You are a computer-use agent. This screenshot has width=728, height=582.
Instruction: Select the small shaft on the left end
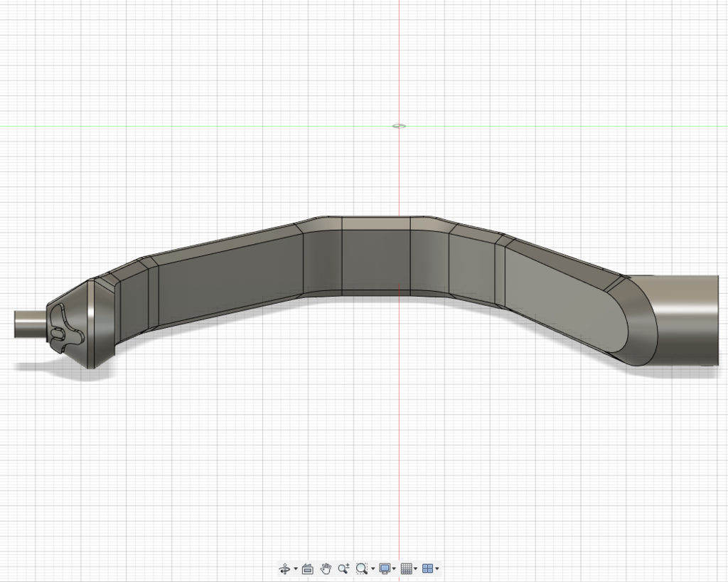[30, 324]
